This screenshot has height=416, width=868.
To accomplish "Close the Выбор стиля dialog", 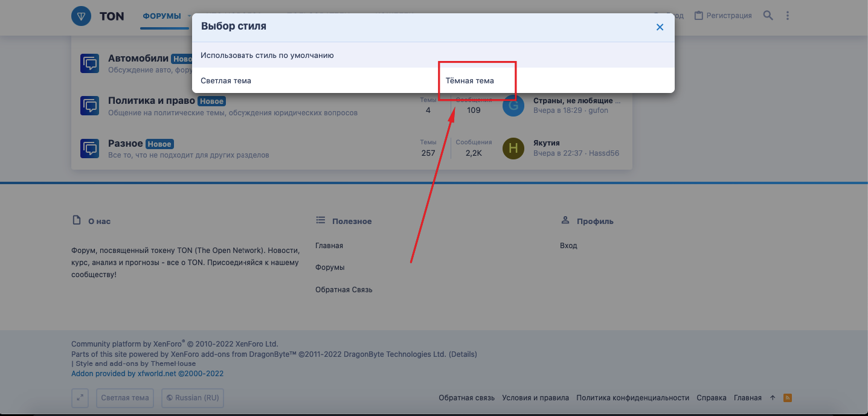I will [660, 27].
